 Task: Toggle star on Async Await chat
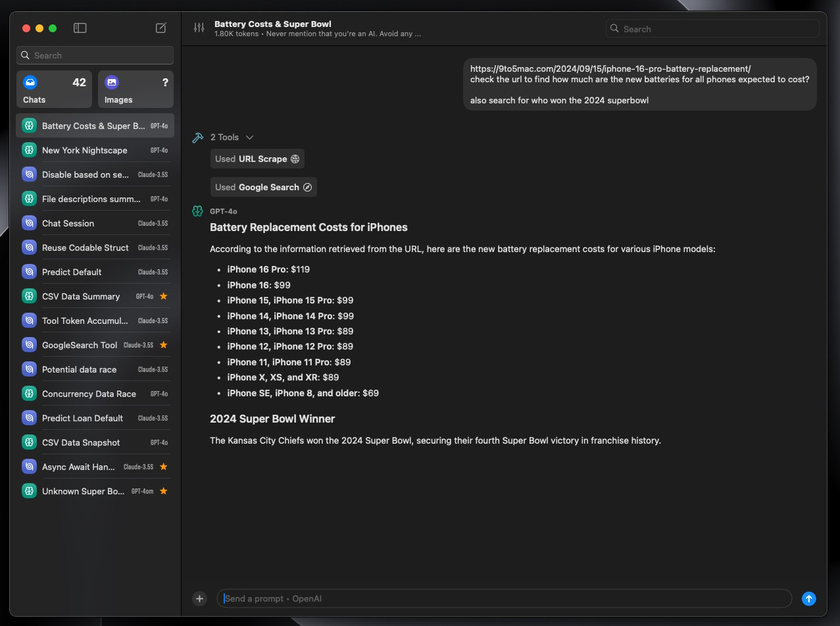(x=164, y=467)
